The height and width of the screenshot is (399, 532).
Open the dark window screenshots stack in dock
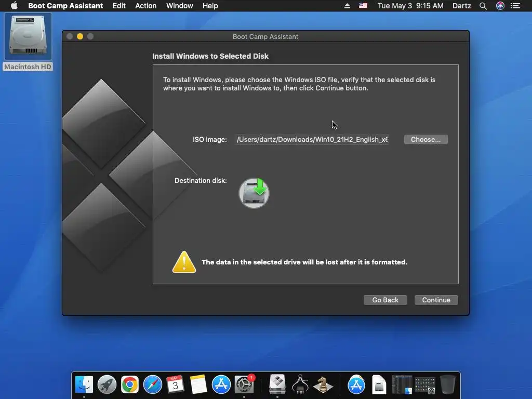tap(402, 385)
